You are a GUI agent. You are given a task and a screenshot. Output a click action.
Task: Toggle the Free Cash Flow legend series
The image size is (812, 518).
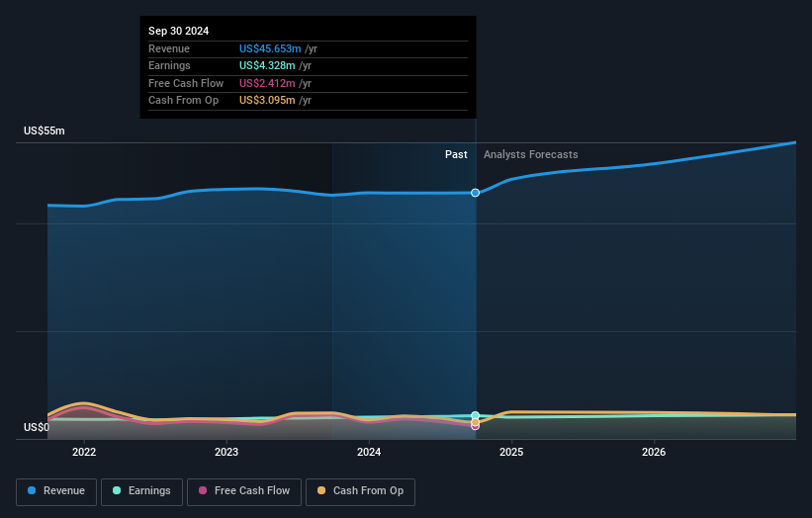click(x=244, y=491)
